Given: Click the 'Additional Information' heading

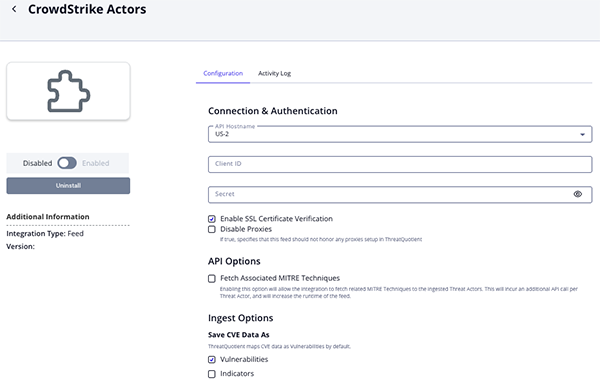Looking at the screenshot, I should 48,217.
